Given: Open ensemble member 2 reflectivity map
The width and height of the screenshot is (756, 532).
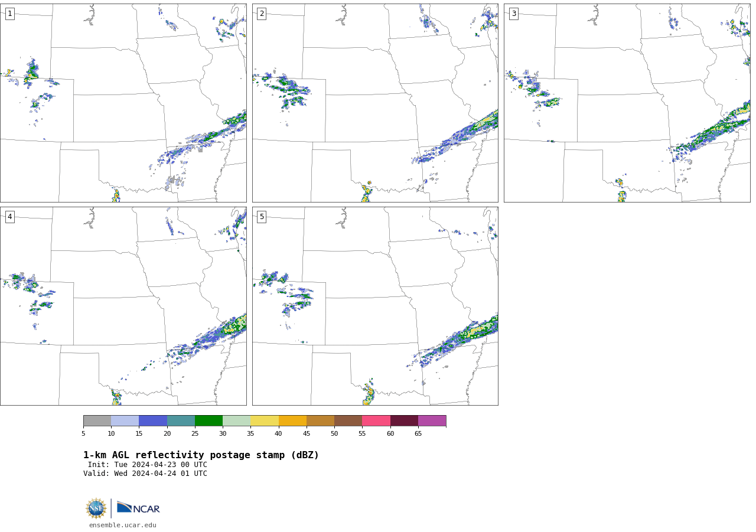Looking at the screenshot, I should (x=375, y=103).
